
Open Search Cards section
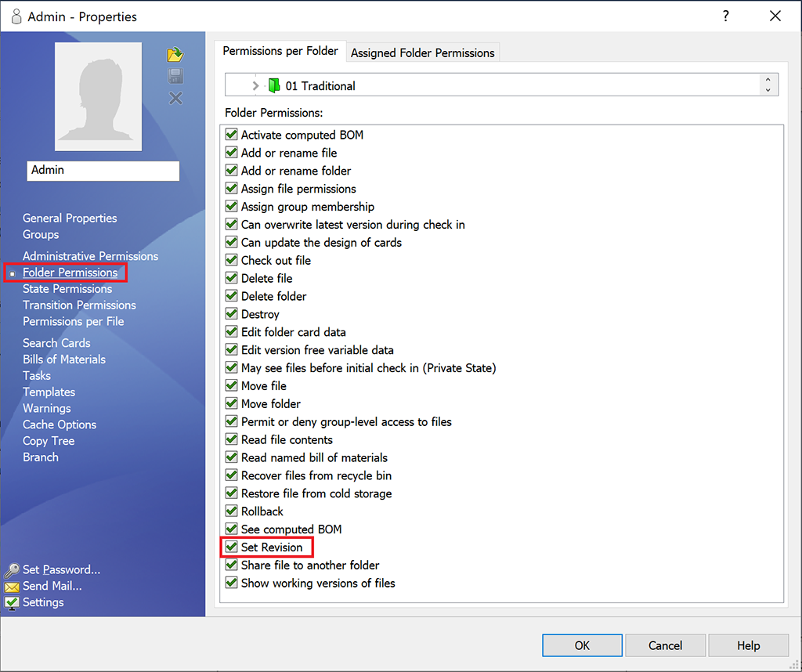(56, 342)
